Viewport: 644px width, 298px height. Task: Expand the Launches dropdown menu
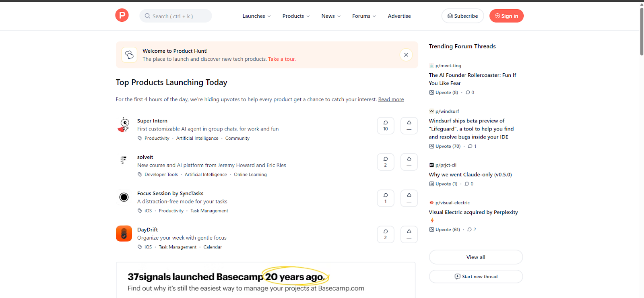pos(256,16)
